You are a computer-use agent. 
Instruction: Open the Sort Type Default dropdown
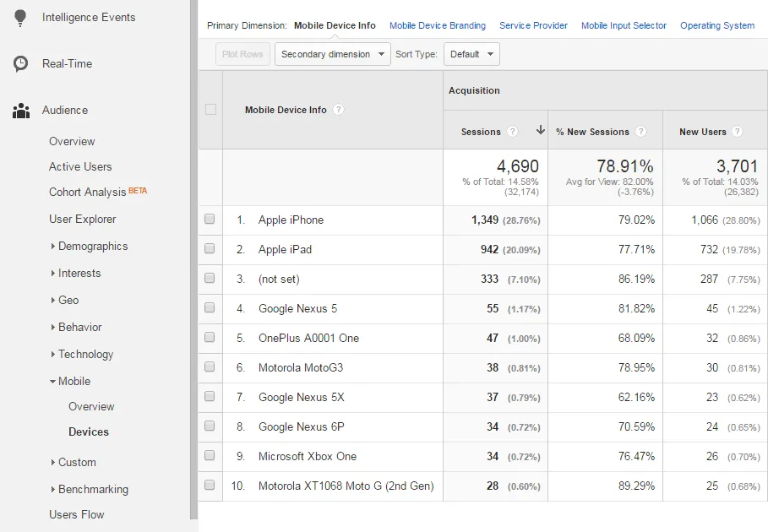pos(471,54)
